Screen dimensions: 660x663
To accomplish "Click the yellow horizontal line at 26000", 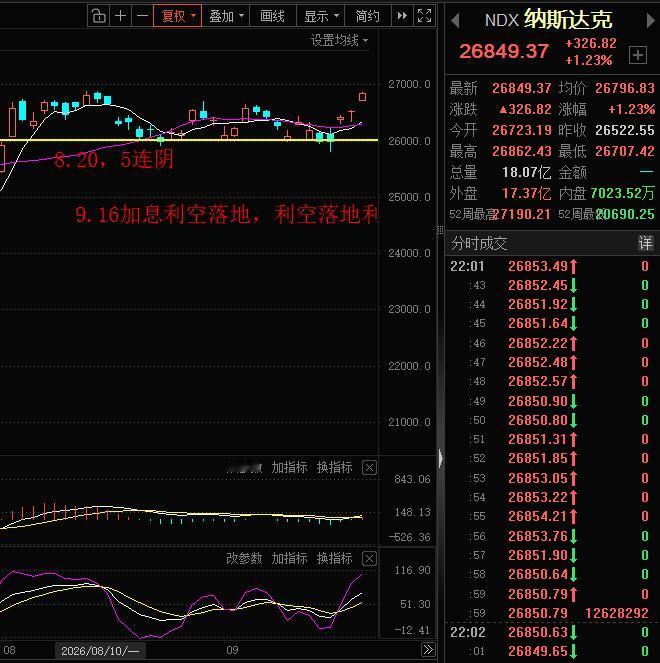I will click(189, 140).
